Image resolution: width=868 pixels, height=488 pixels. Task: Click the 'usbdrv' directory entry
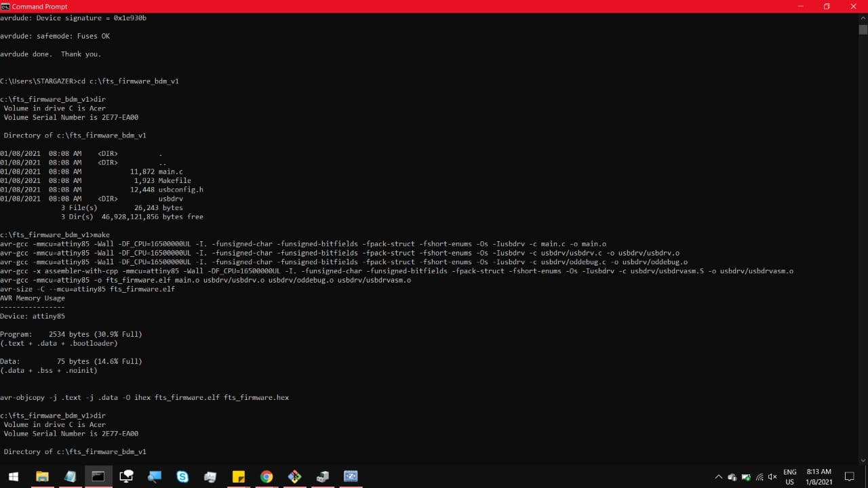coord(170,199)
